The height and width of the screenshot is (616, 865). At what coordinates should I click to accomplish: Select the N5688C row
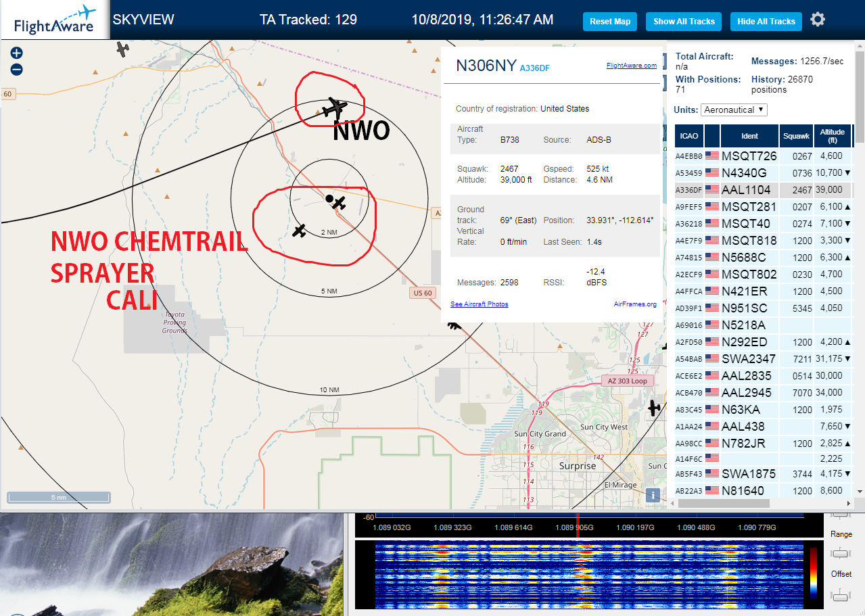tap(764, 258)
